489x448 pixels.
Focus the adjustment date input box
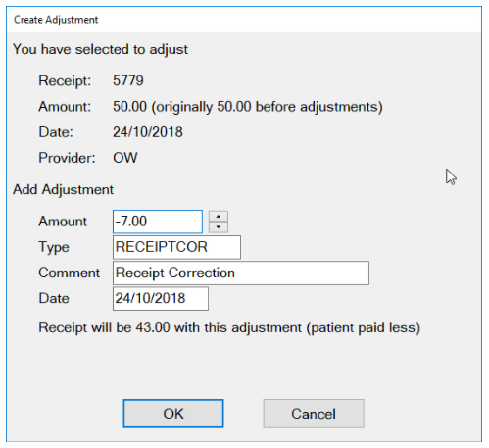tap(161, 298)
